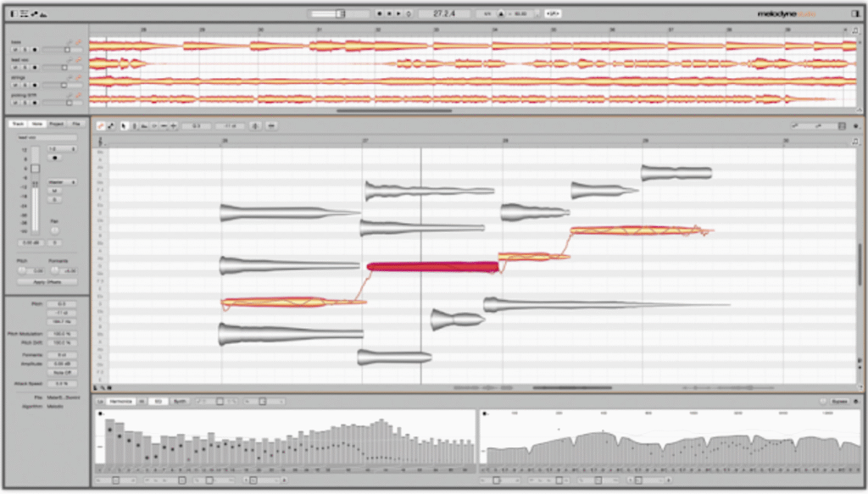Viewport: 868px width, 494px height.
Task: Switch to the Note tab in the inspector
Action: click(x=38, y=124)
